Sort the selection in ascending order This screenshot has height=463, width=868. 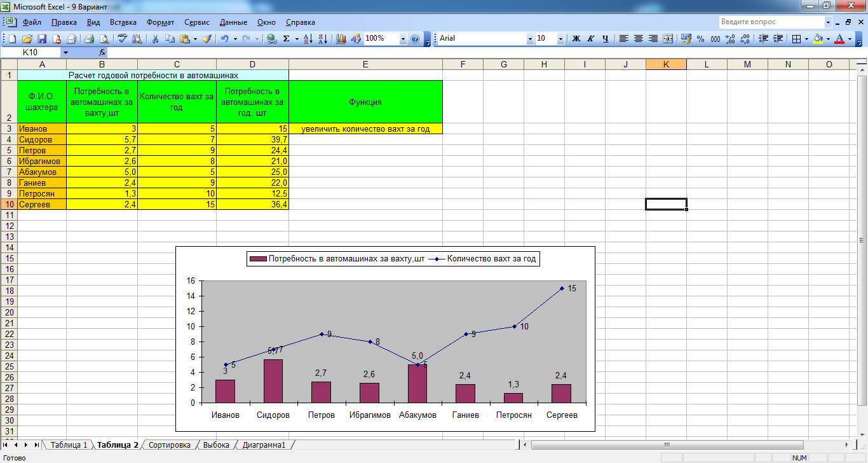[x=308, y=39]
